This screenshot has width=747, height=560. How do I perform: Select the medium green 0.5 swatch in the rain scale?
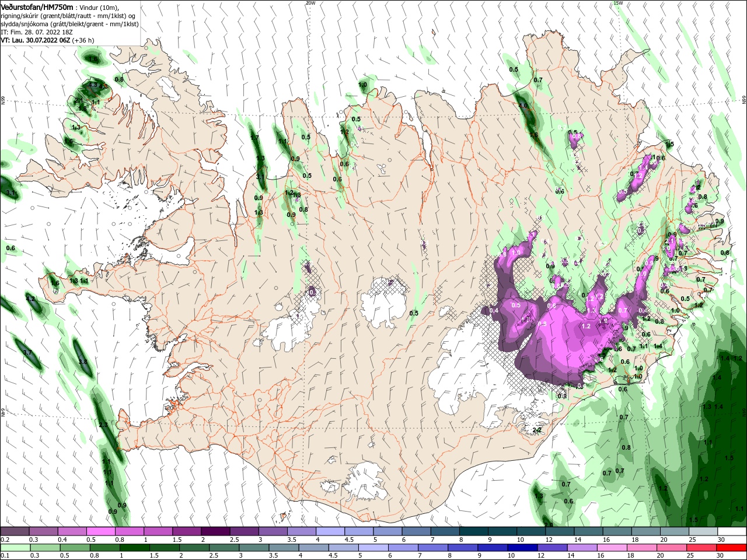click(75, 548)
